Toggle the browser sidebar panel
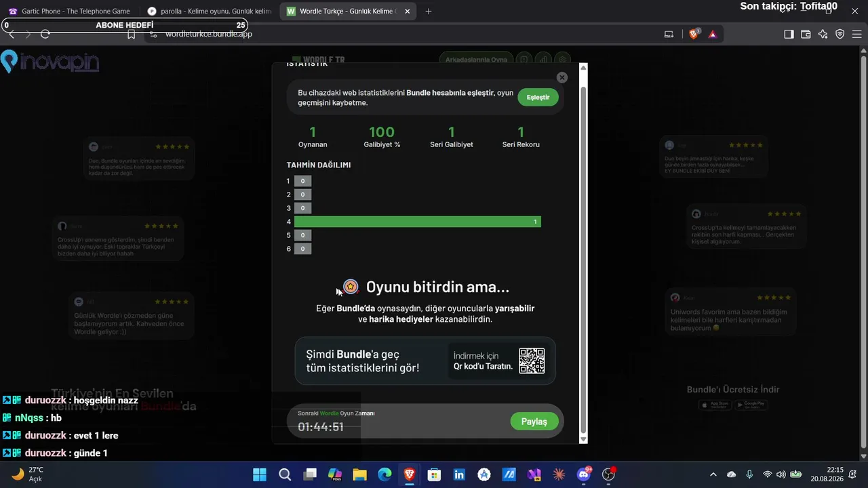This screenshot has height=488, width=868. [789, 34]
